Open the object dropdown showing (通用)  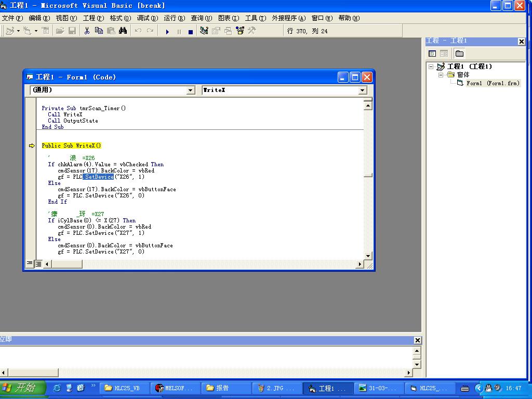(x=191, y=90)
